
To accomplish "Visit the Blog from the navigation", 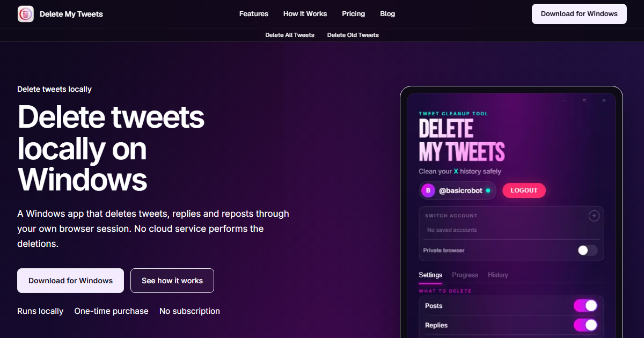I will pos(387,14).
